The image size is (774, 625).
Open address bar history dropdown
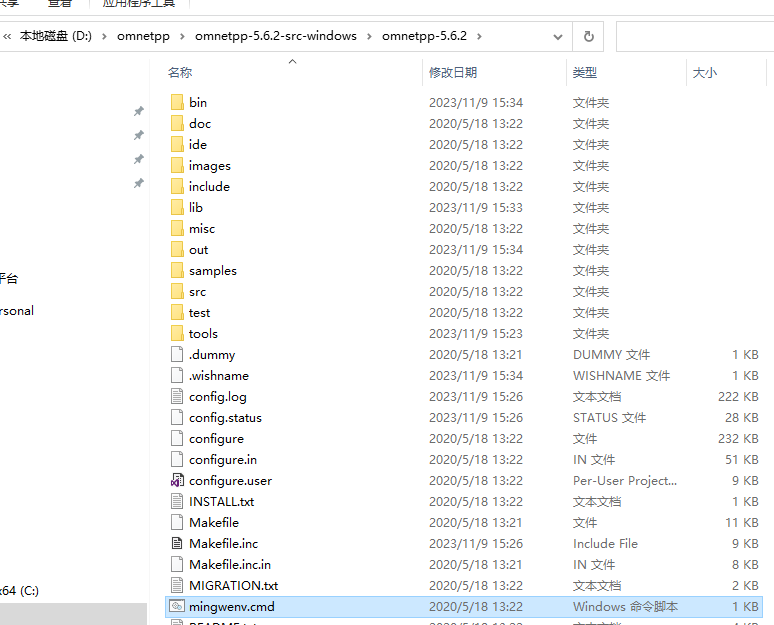(558, 37)
